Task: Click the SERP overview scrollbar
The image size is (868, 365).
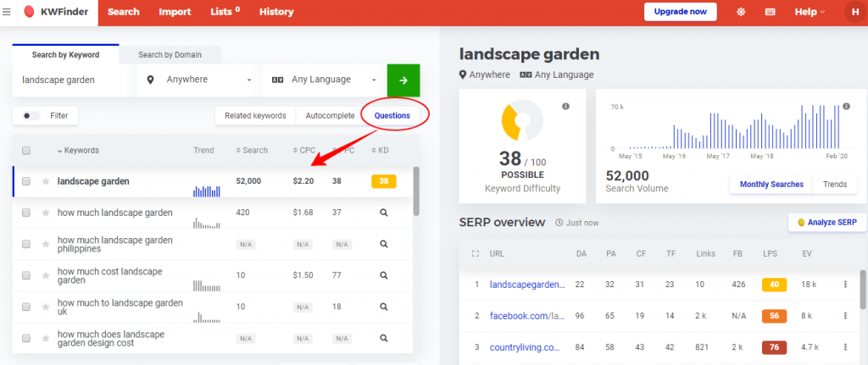Action: (x=862, y=290)
